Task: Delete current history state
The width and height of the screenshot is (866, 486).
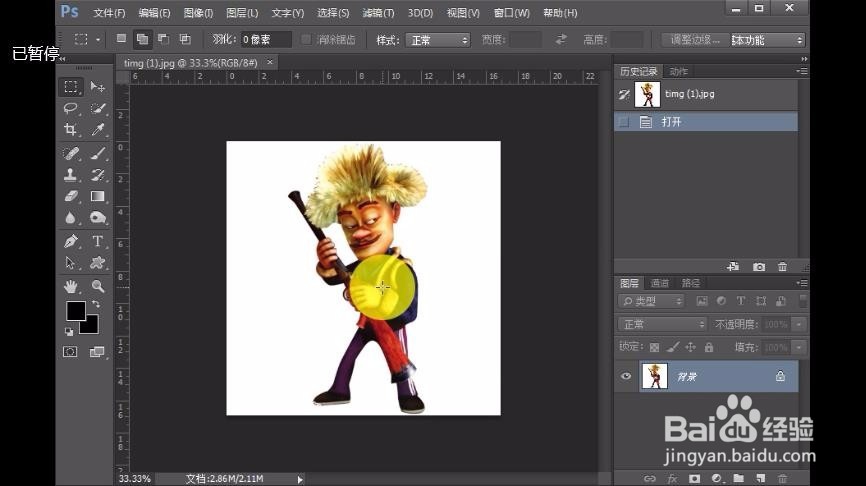Action: tap(783, 267)
